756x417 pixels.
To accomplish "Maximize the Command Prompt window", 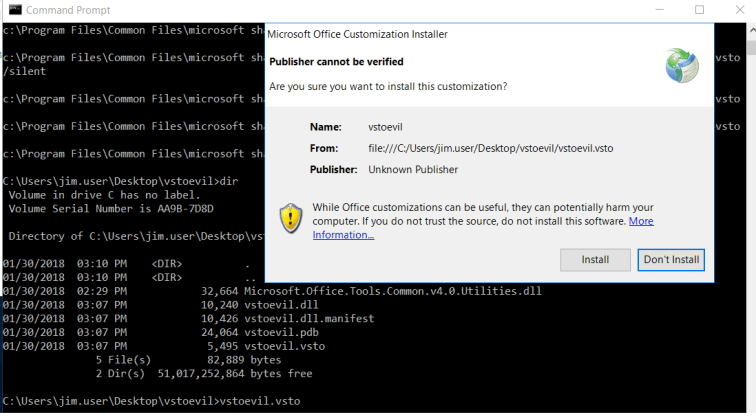I will point(699,9).
